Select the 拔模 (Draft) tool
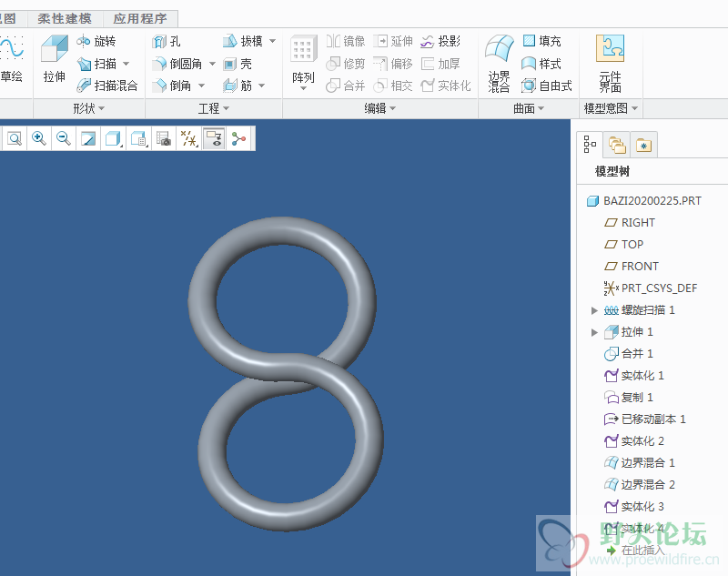 (x=243, y=41)
